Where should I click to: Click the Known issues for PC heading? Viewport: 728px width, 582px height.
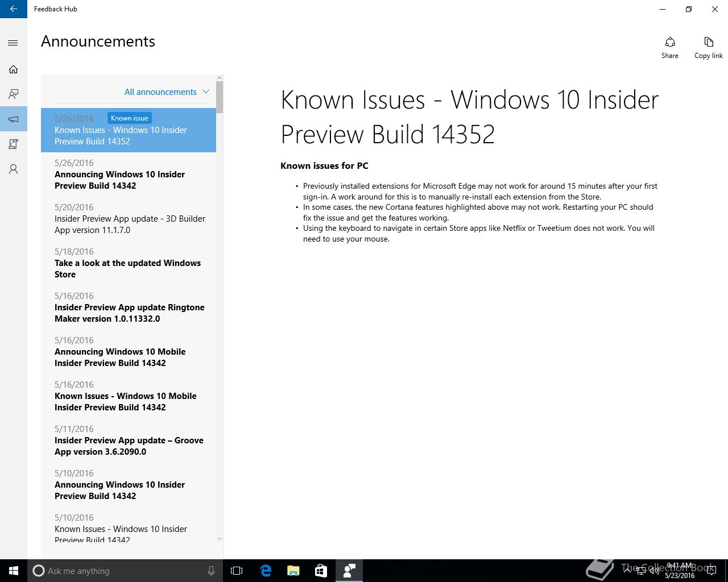tap(324, 166)
